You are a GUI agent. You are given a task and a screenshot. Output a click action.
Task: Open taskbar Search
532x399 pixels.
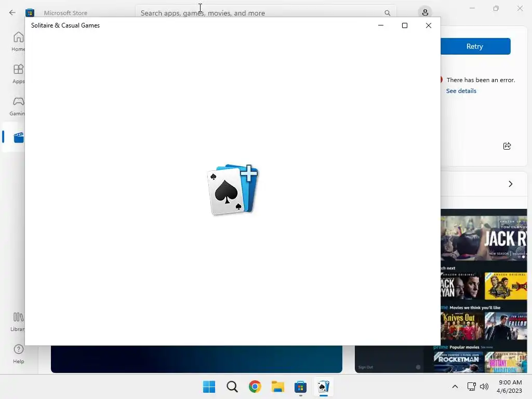(232, 387)
